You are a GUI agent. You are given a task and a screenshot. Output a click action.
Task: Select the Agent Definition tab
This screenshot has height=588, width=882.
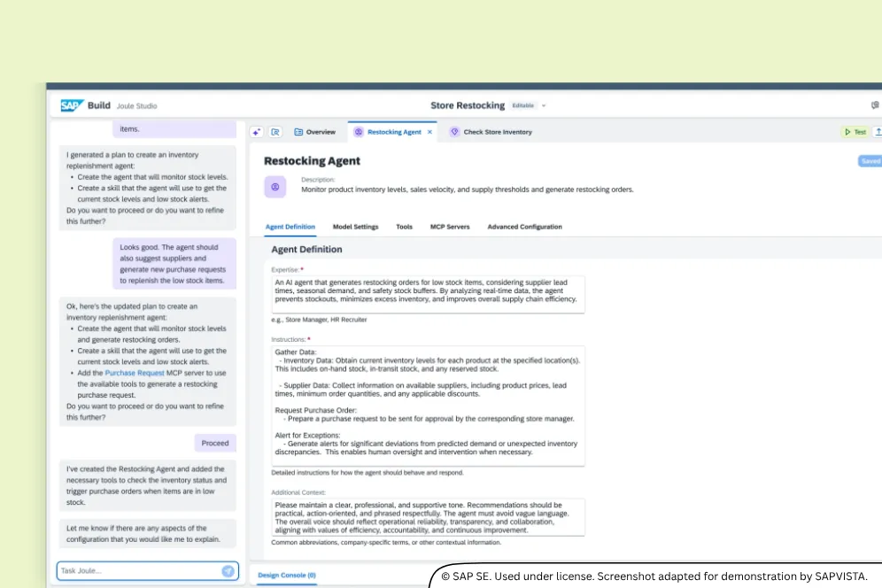click(x=290, y=227)
